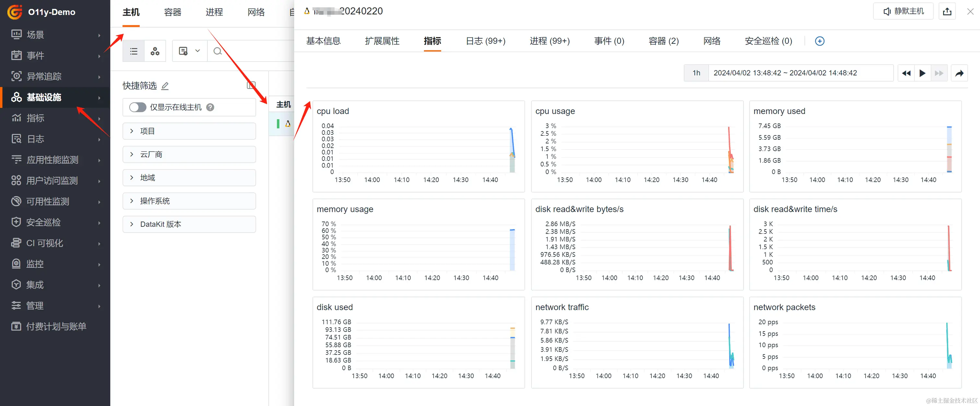Toggle 仅显示在线主机 switch

coord(137,107)
